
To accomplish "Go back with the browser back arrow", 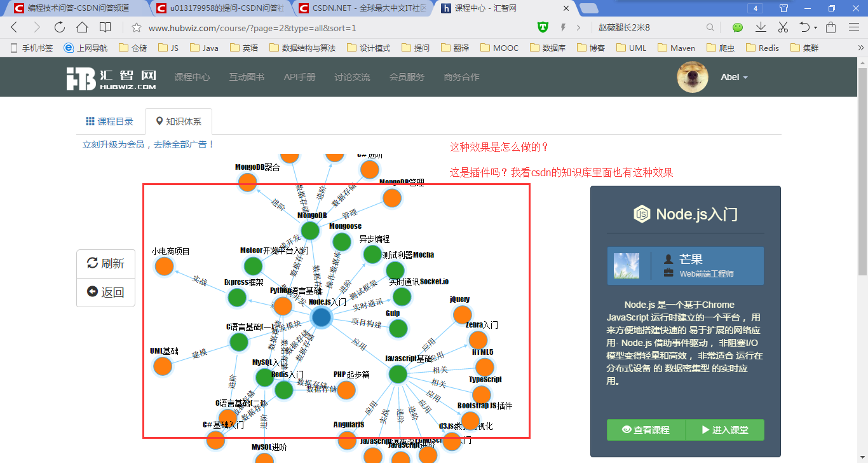I will 14,27.
